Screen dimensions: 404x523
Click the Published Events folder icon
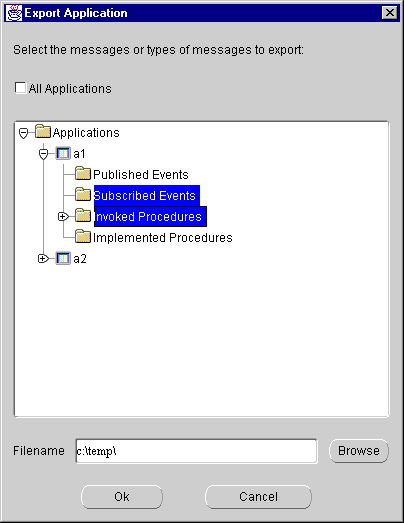[x=83, y=174]
